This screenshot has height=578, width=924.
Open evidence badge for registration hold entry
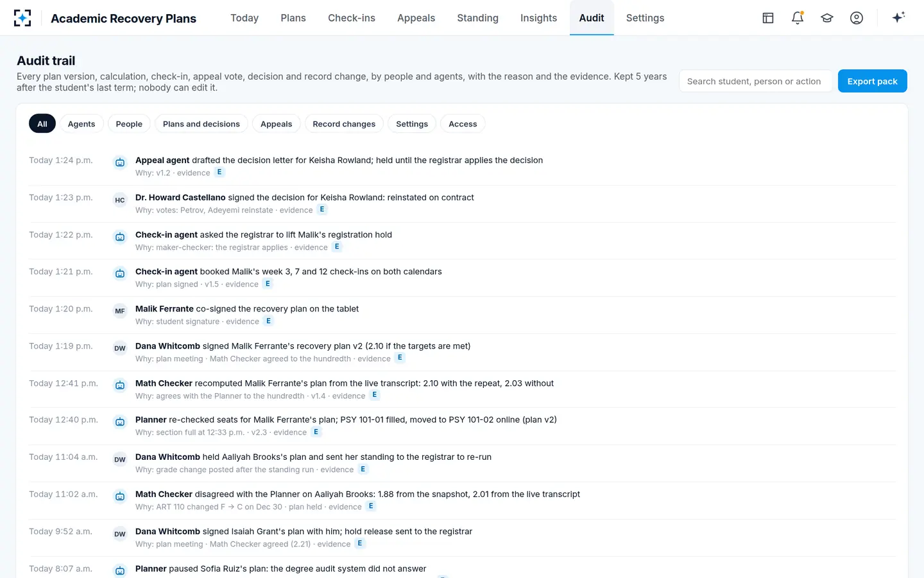tap(337, 247)
